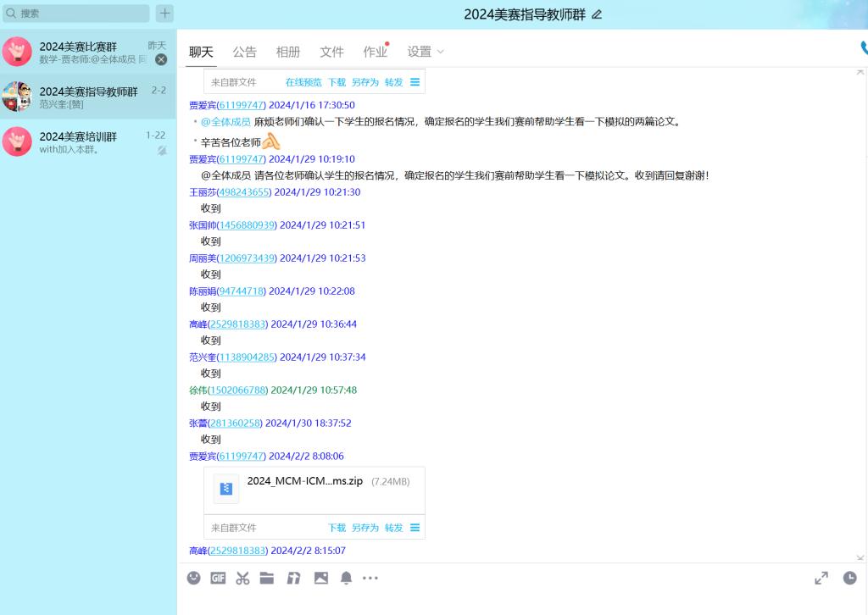This screenshot has height=615, width=868.
Task: Expand the 设置 dropdown
Action: [x=426, y=52]
